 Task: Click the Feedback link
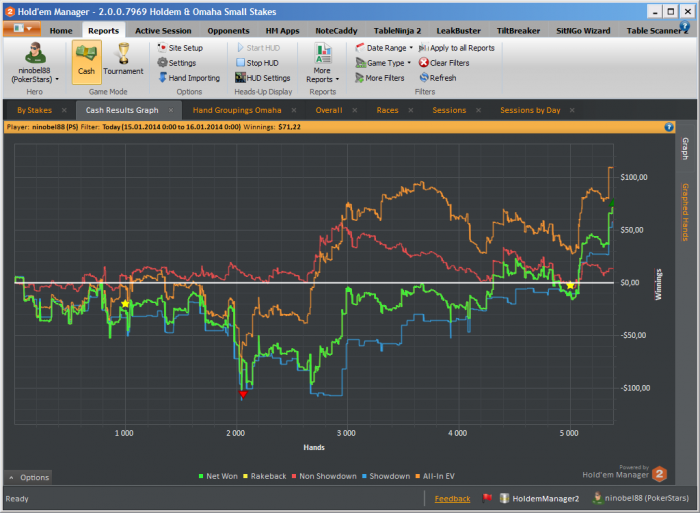point(452,499)
